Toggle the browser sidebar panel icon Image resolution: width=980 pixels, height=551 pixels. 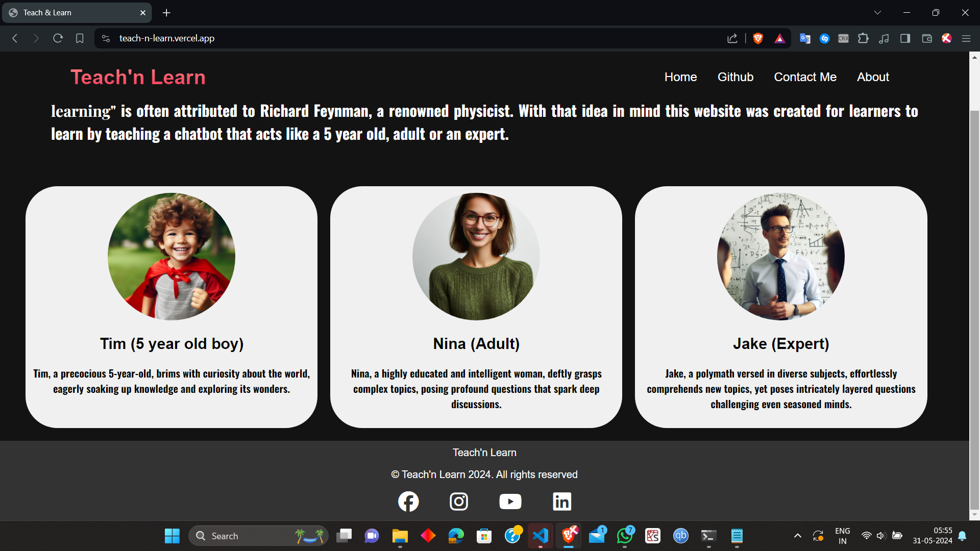[x=905, y=38]
